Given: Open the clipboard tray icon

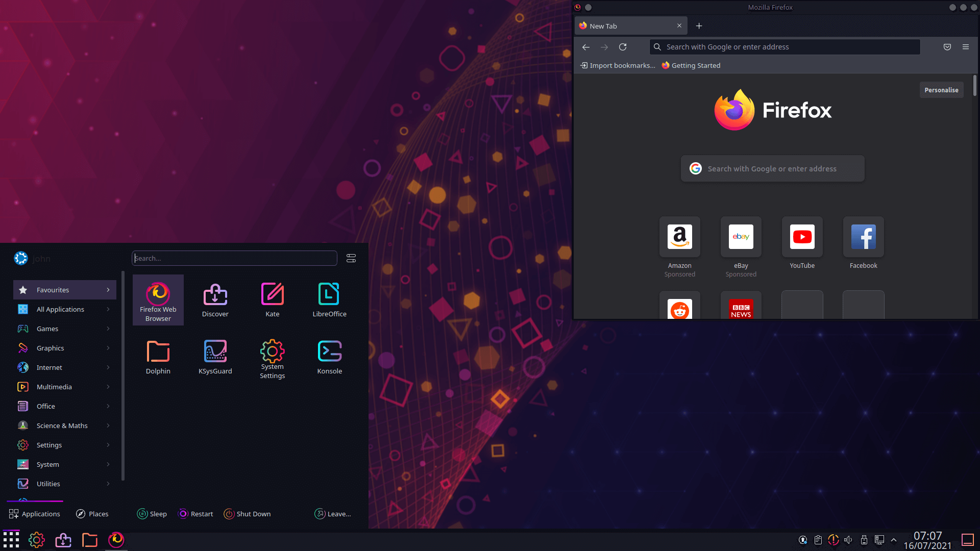Looking at the screenshot, I should pyautogui.click(x=818, y=540).
